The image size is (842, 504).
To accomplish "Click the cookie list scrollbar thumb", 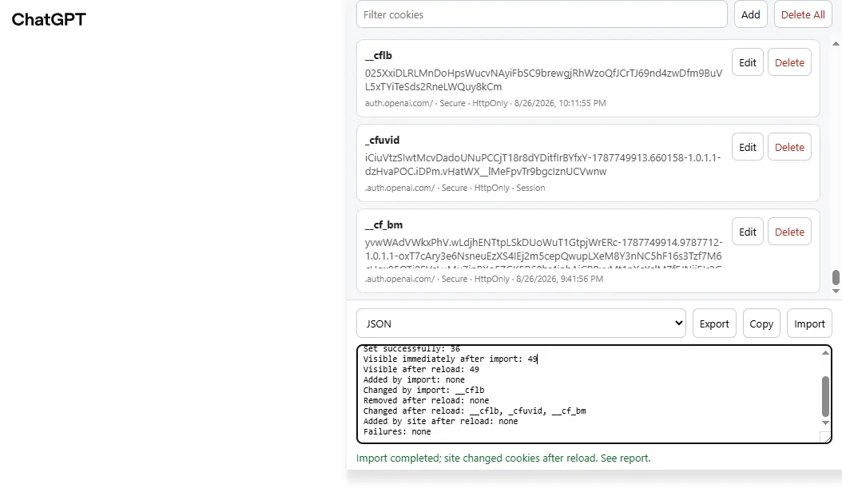I will 836,277.
